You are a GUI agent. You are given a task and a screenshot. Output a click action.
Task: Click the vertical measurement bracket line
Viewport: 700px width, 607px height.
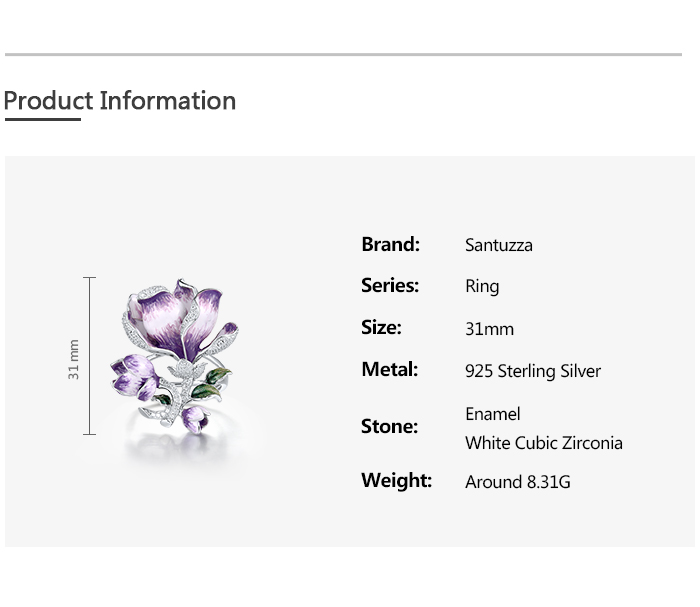89,356
